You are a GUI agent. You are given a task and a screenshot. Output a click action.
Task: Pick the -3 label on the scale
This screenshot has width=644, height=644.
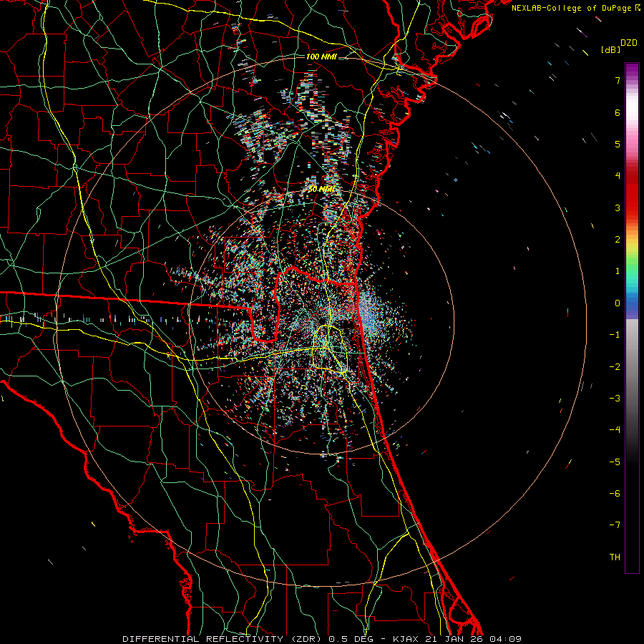615,399
